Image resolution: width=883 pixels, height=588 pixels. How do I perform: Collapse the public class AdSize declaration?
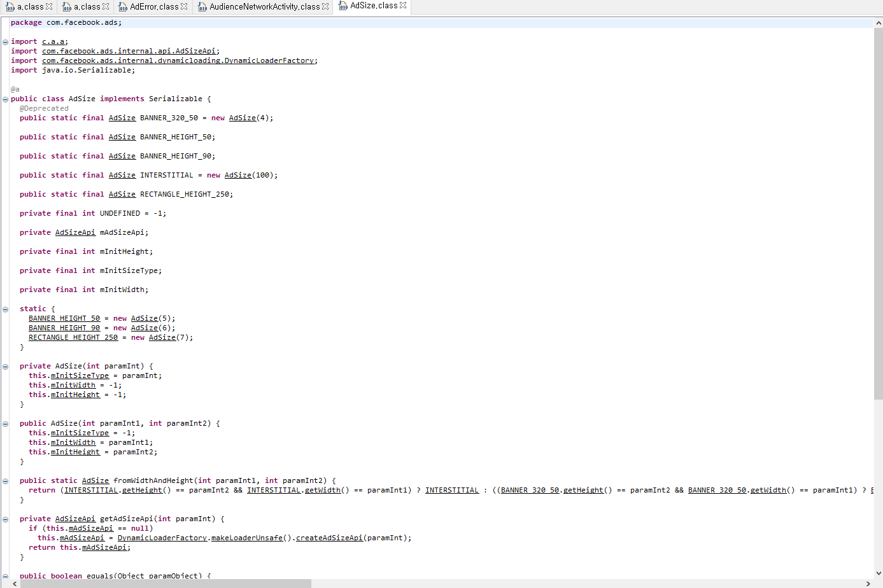click(x=5, y=99)
